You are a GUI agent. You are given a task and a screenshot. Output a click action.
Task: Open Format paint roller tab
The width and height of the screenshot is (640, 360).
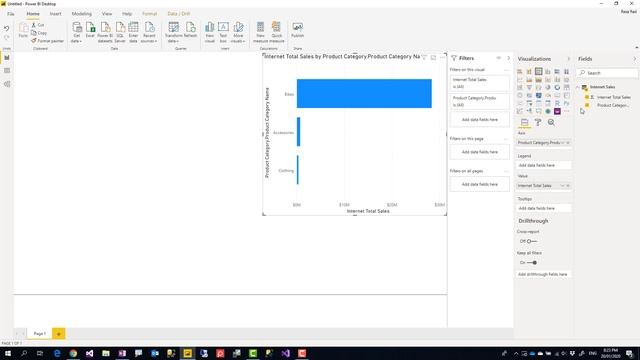pos(538,122)
